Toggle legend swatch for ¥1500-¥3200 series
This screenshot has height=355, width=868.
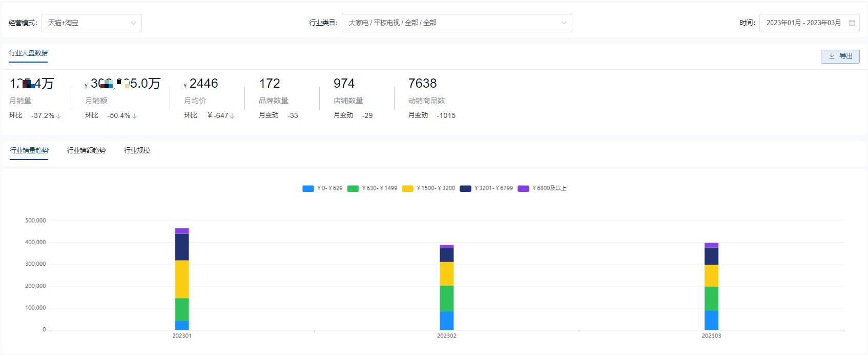point(408,189)
